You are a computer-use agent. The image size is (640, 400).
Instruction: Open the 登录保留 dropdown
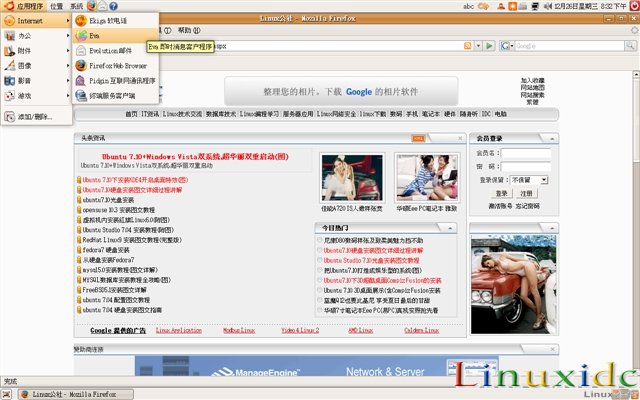tap(529, 180)
